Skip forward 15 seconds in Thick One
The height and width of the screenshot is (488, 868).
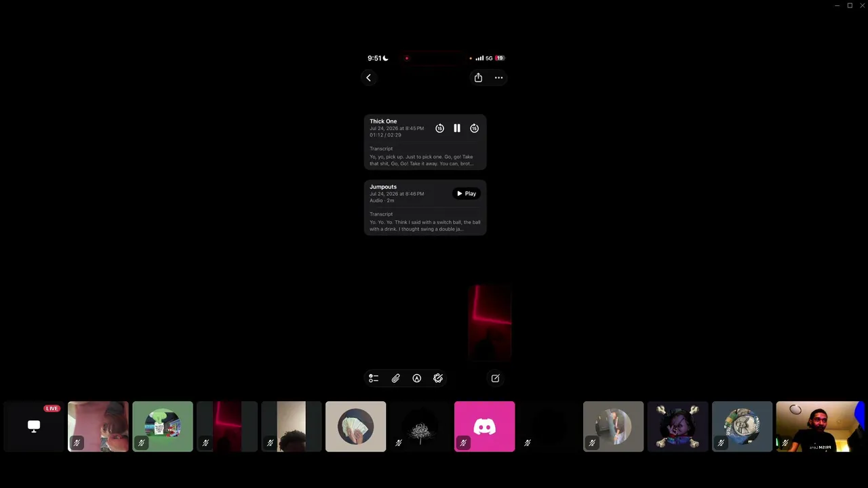pos(474,128)
